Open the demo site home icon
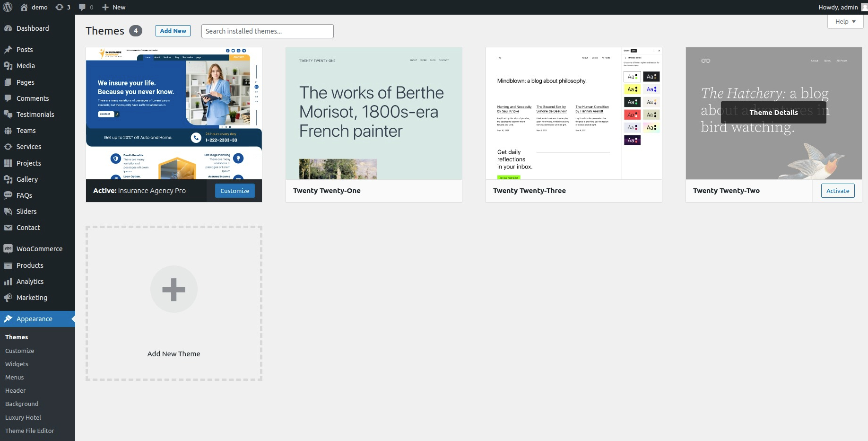868x441 pixels. 24,7
